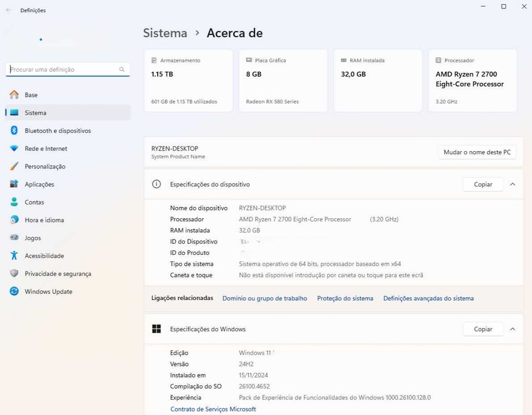Click the Windows logo beside Especificações do Windows
This screenshot has width=532, height=415.
point(157,328)
